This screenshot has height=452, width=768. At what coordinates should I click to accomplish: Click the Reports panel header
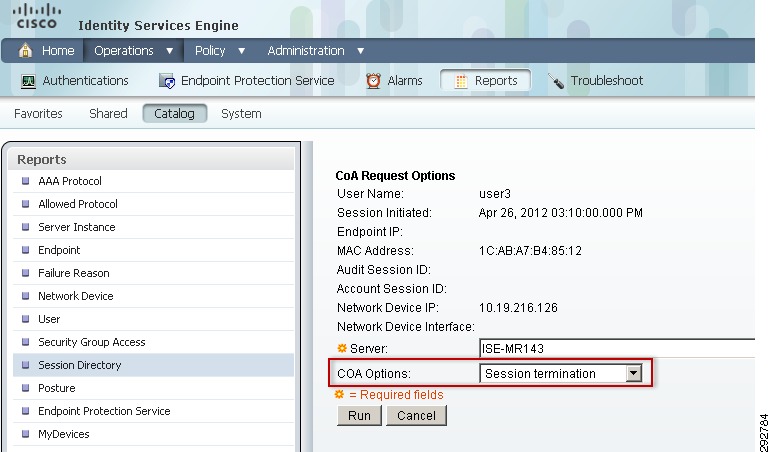[x=151, y=159]
